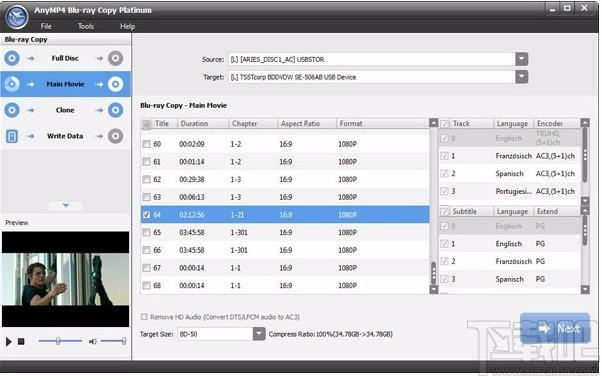Toggle the all-tracks header checkbox
Screen dimensions: 602x376
pyautogui.click(x=444, y=124)
